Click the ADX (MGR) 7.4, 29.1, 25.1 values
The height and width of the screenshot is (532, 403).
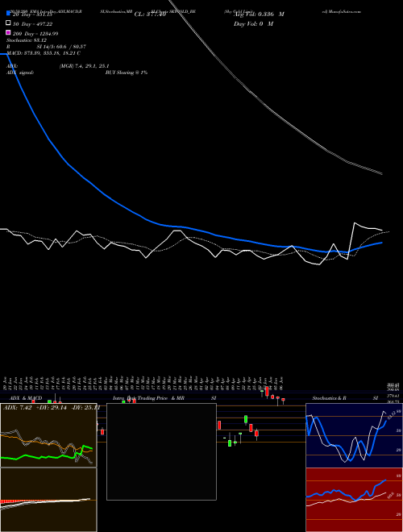pos(84,66)
